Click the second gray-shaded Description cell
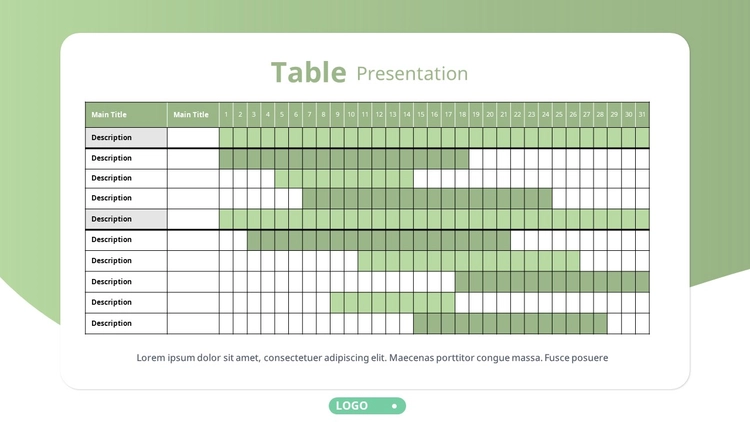 pos(126,219)
